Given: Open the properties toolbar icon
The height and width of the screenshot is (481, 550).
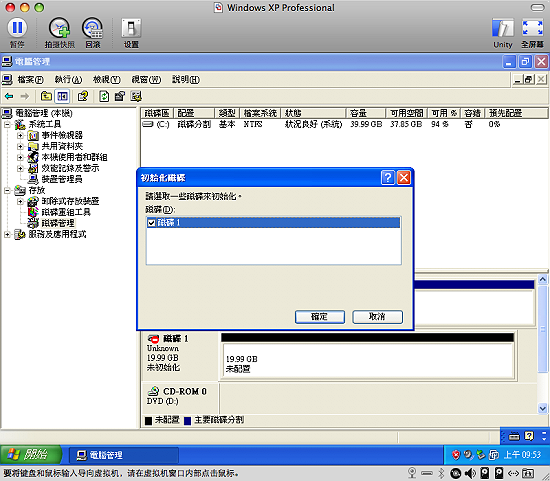Looking at the screenshot, I should [x=120, y=96].
